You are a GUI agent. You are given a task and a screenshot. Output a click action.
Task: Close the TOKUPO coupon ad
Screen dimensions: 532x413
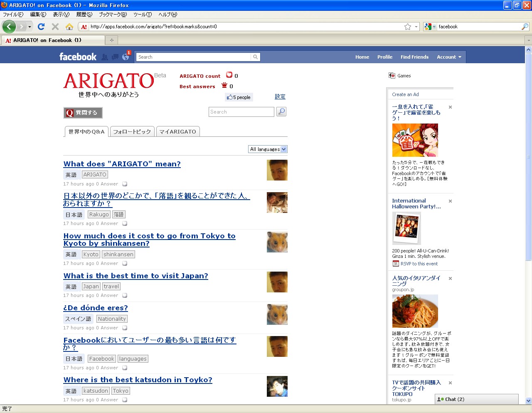coord(450,383)
